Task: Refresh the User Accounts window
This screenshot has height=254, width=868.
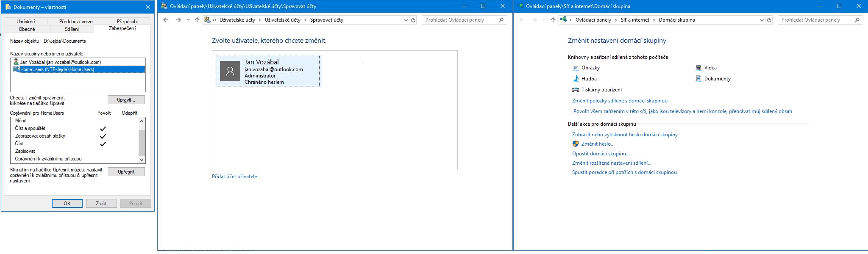Action: click(x=413, y=20)
